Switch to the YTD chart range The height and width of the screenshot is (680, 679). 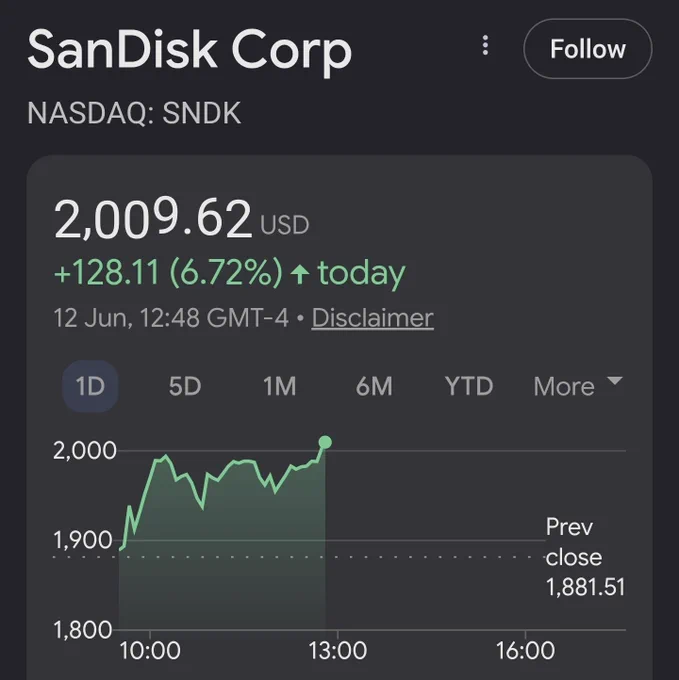469,386
